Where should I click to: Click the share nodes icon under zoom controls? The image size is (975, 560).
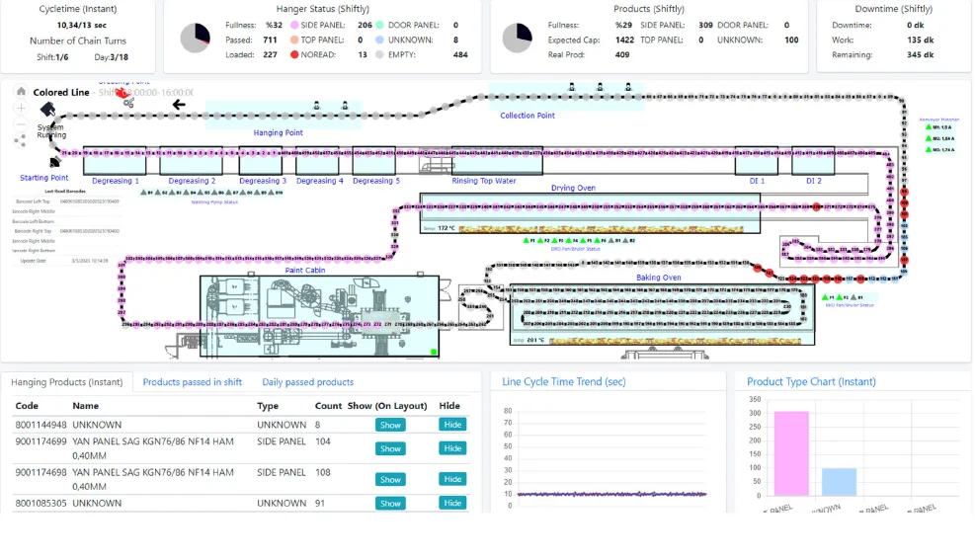click(21, 141)
